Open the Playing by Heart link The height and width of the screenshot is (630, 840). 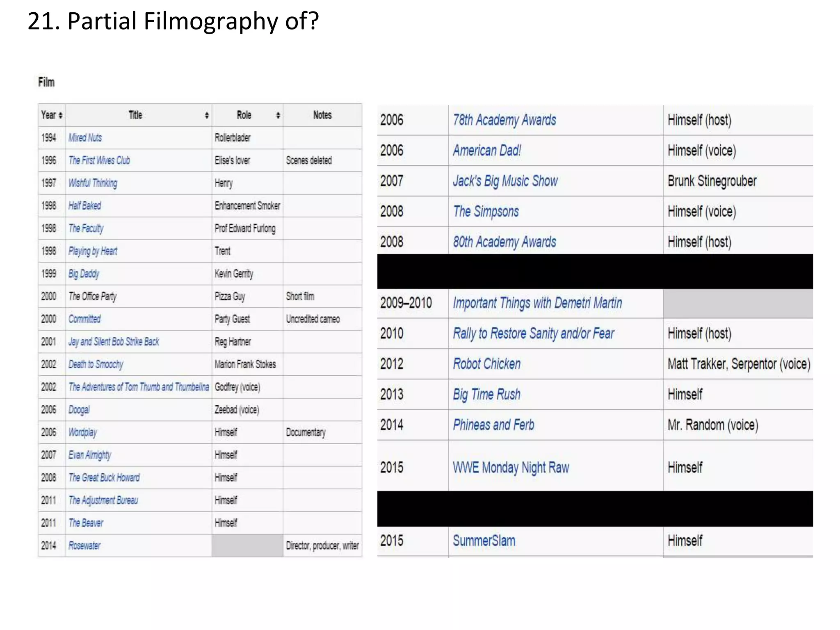93,251
